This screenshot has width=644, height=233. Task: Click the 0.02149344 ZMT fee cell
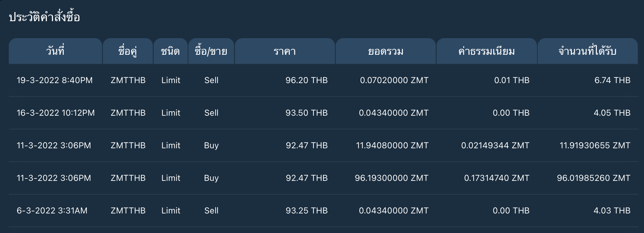pyautogui.click(x=495, y=145)
